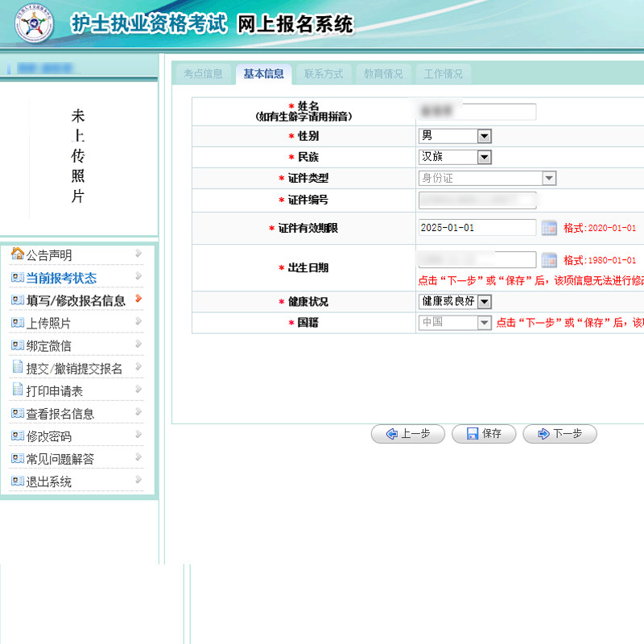Click icon beside 绑定微信
The height and width of the screenshot is (644, 644).
[17, 345]
